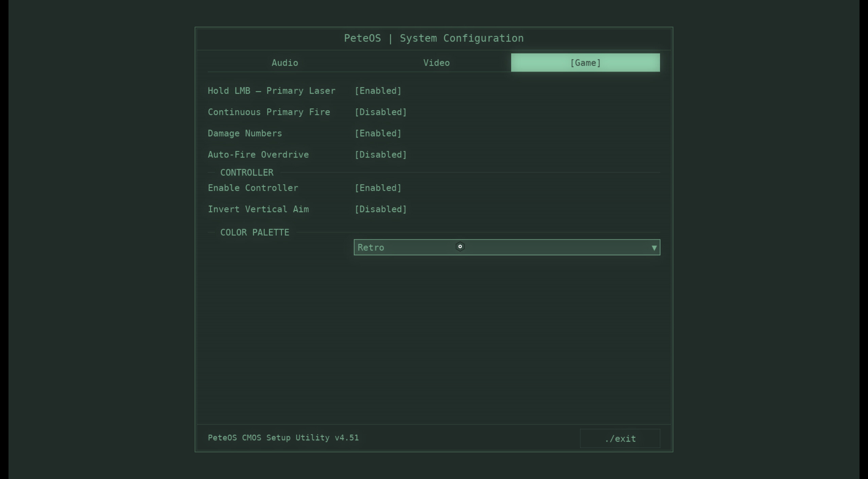Click the Damage Numbers label
868x479 pixels.
tap(245, 133)
